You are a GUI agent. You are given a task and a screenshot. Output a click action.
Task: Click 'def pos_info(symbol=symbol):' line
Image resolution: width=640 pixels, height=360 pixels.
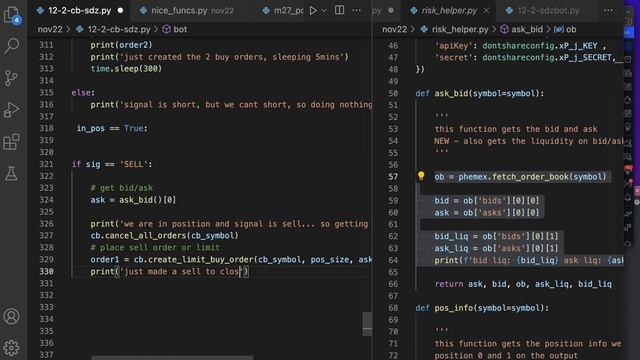pyautogui.click(x=482, y=308)
